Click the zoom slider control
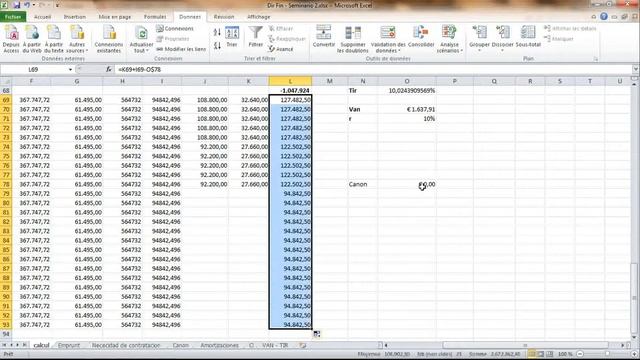Image resolution: width=640 pixels, height=360 pixels. 607,354
